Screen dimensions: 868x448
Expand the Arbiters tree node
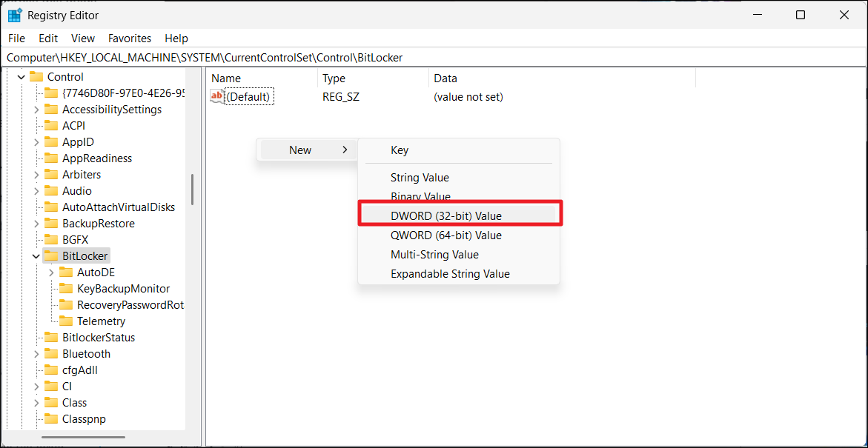(x=36, y=175)
